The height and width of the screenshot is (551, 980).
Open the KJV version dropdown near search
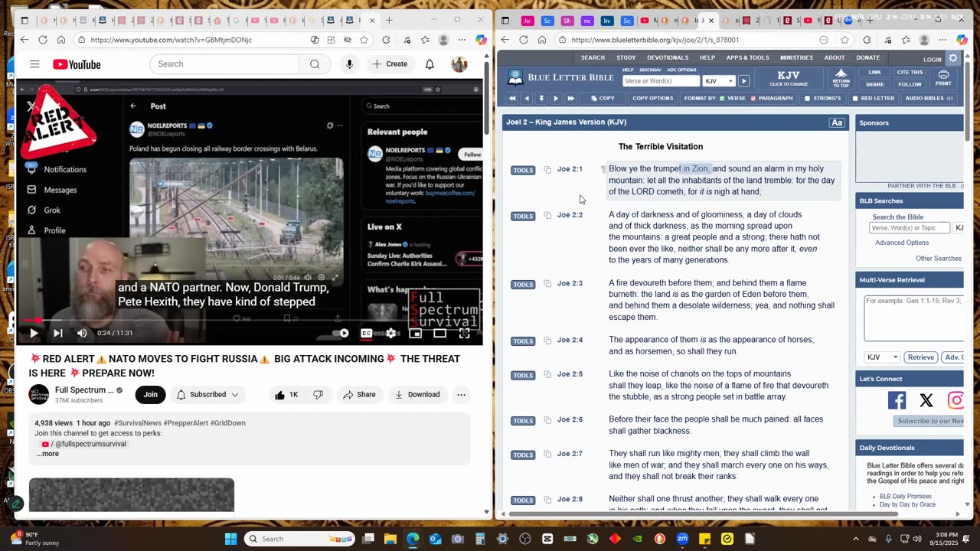(718, 81)
